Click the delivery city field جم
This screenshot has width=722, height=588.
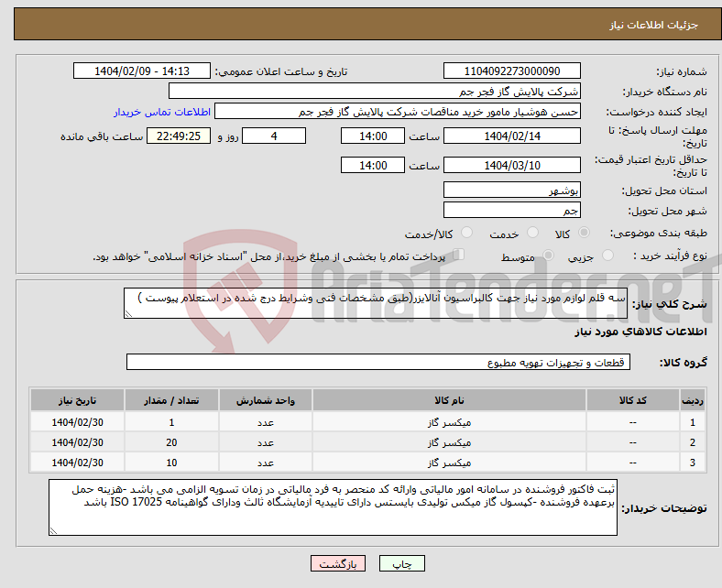point(512,210)
